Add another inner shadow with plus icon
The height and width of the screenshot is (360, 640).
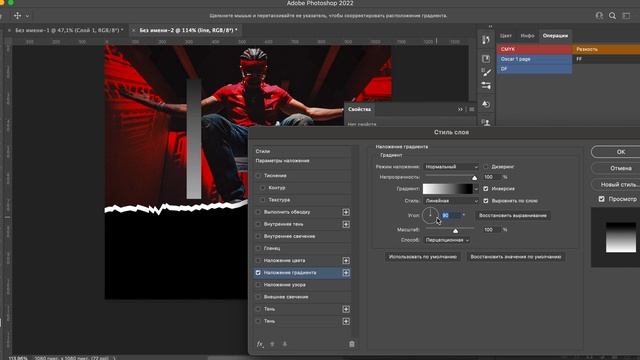pyautogui.click(x=346, y=224)
